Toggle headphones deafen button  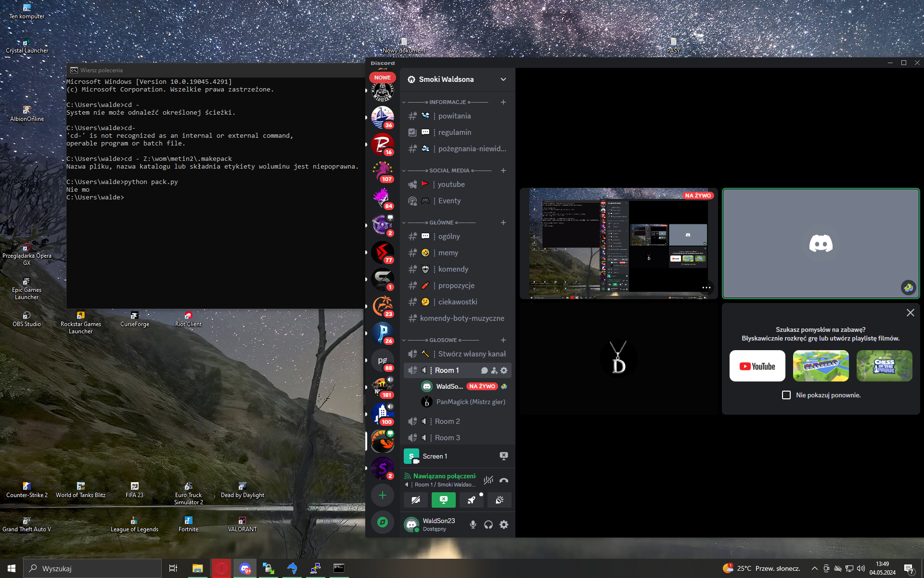(x=488, y=525)
